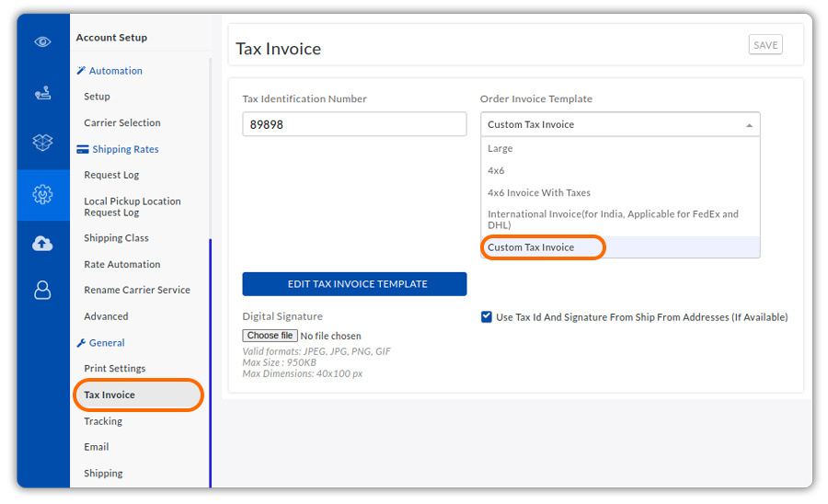Open the package box icon in the sidebar

coord(42,142)
